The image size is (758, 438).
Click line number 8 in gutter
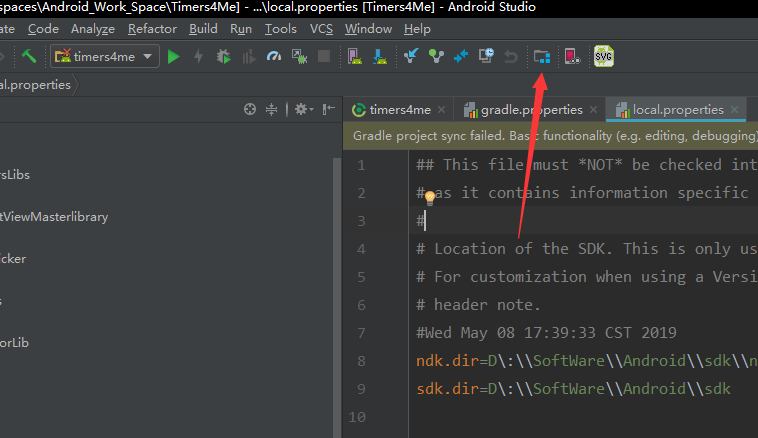[x=361, y=361]
